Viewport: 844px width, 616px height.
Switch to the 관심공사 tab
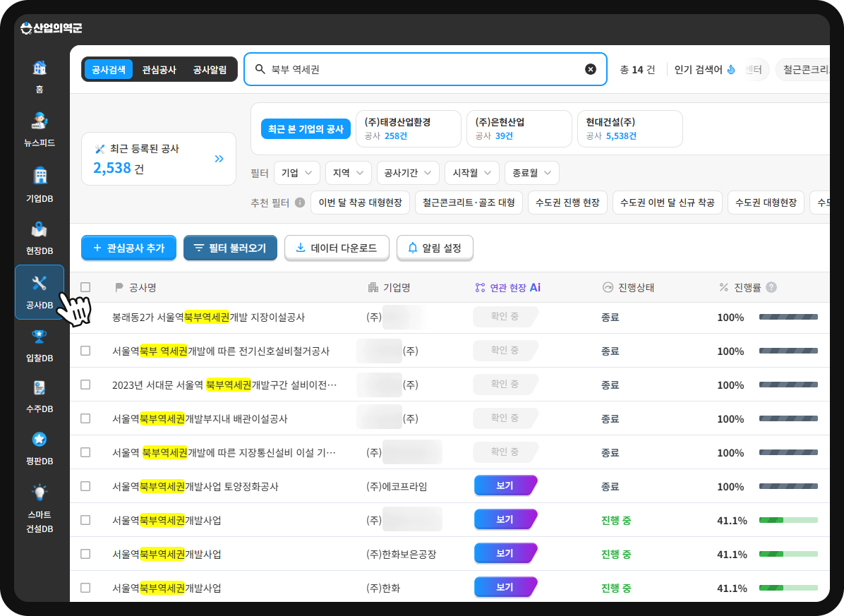159,69
